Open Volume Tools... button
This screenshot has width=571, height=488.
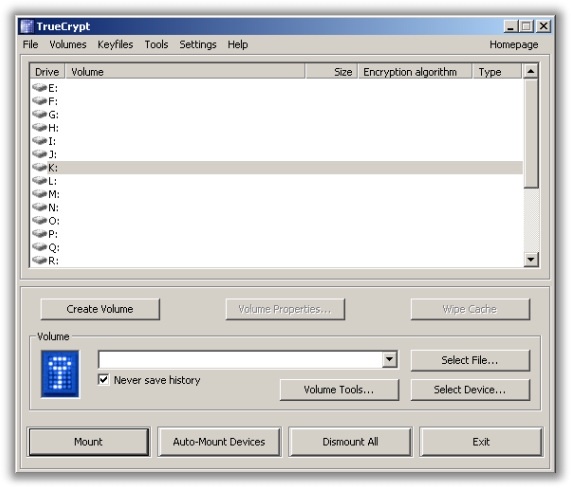pos(339,390)
